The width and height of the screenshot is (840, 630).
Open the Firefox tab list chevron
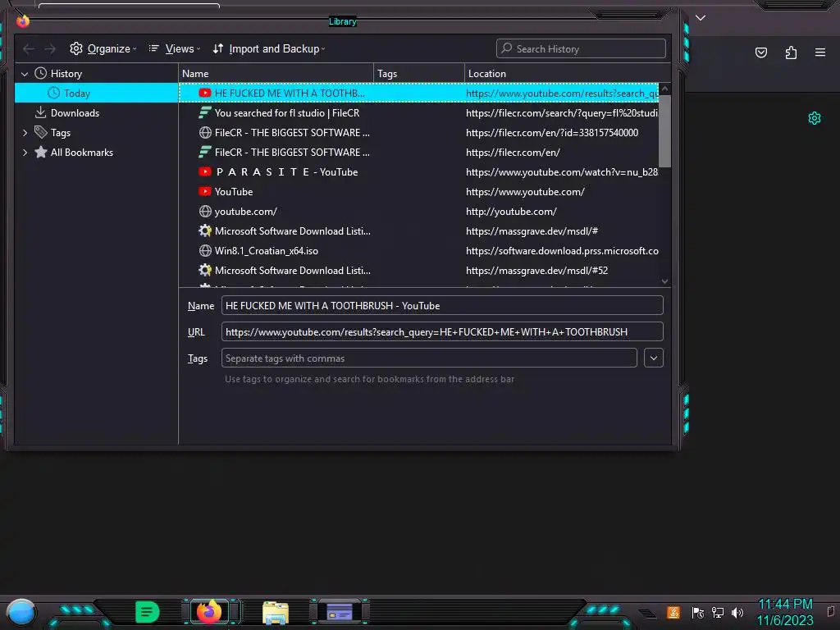(x=701, y=18)
